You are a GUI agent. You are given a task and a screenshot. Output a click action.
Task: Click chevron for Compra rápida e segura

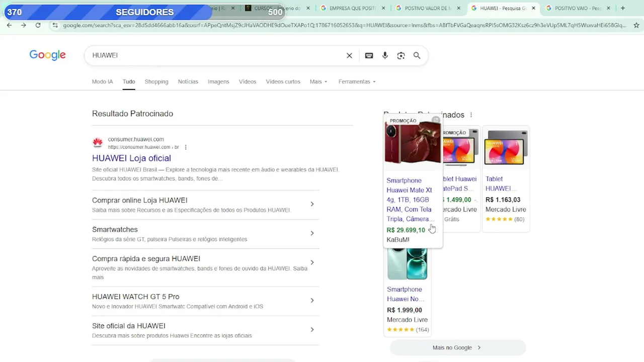(312, 262)
